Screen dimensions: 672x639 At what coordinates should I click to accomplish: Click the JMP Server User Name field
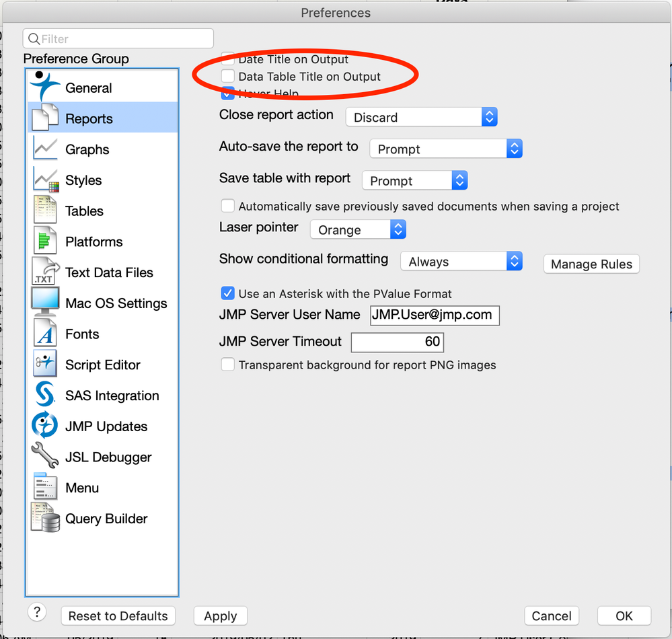435,315
